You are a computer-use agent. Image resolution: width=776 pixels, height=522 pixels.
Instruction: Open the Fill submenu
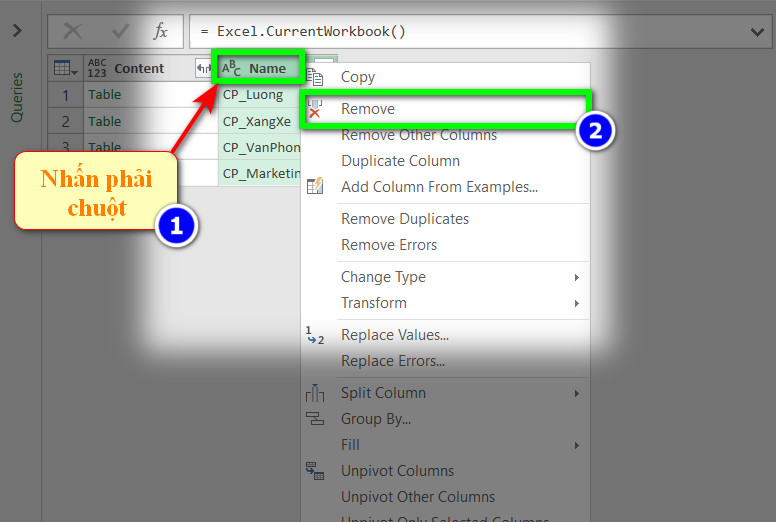(350, 445)
